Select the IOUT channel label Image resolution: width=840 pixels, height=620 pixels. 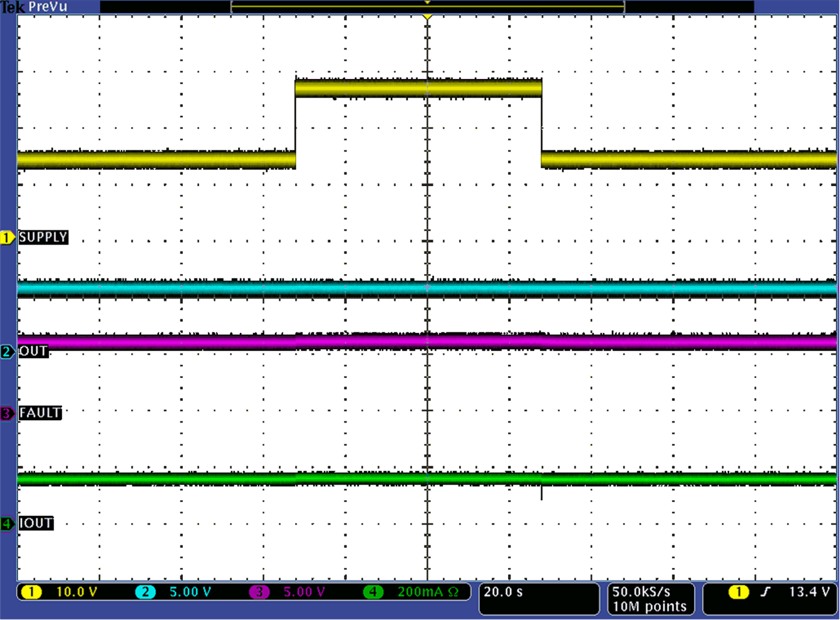point(36,523)
